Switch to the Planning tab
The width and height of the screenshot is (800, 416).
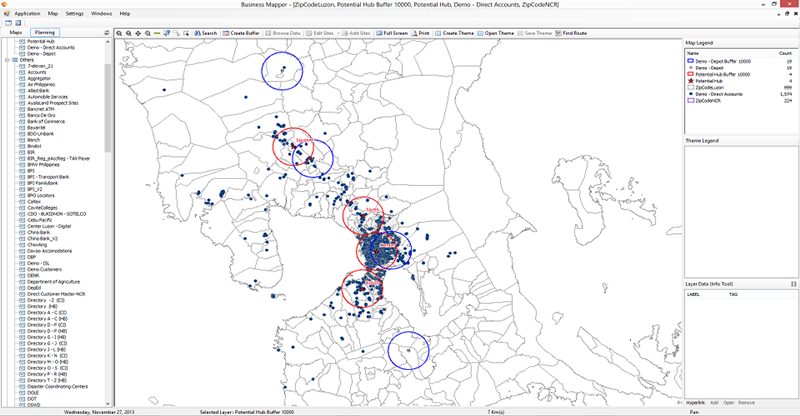tap(45, 33)
